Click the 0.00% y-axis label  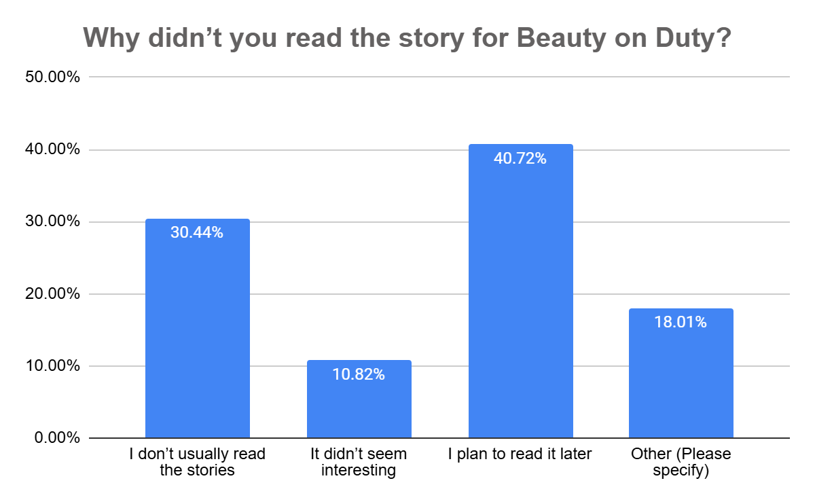click(56, 439)
